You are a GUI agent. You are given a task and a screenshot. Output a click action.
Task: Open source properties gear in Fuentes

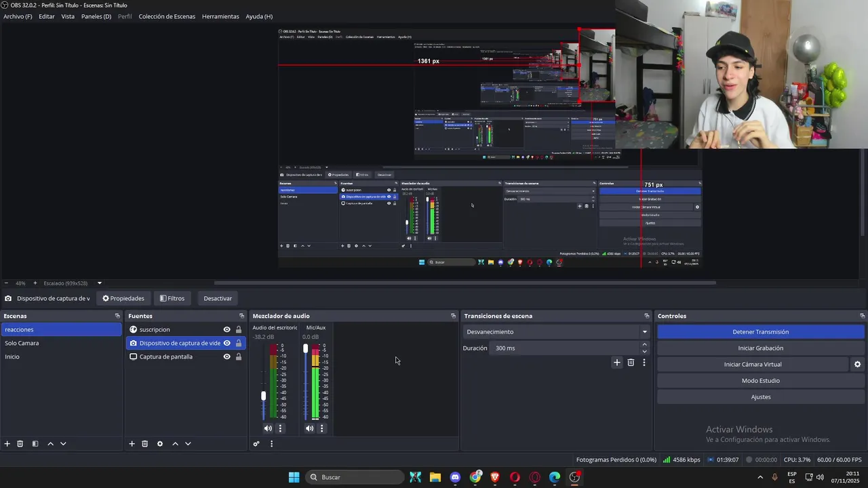(160, 444)
